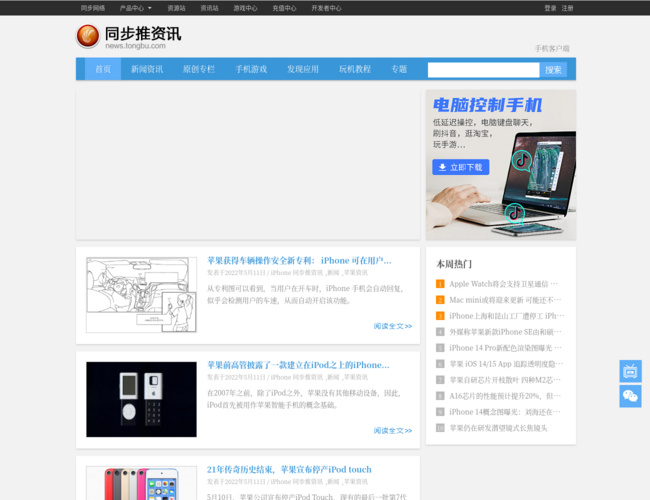Click 阅读全文 under the car patent article
Screen dimensions: 650x500
(393, 326)
